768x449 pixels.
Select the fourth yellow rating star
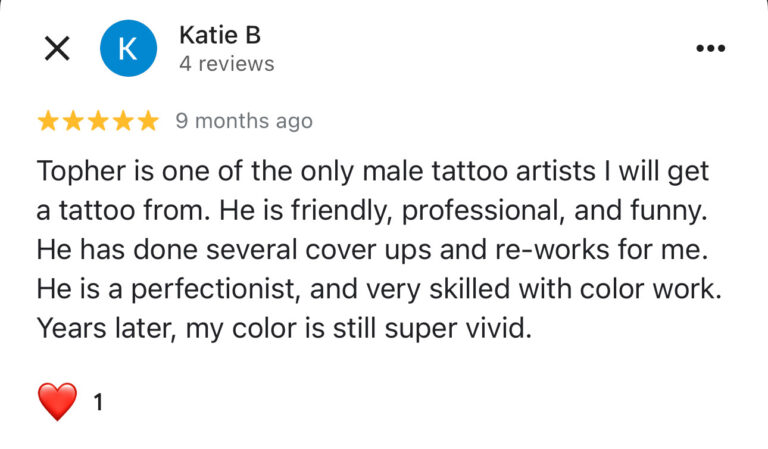(x=123, y=121)
